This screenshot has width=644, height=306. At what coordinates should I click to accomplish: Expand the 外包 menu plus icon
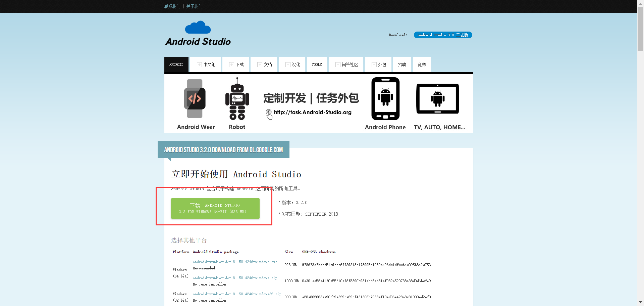(x=374, y=64)
